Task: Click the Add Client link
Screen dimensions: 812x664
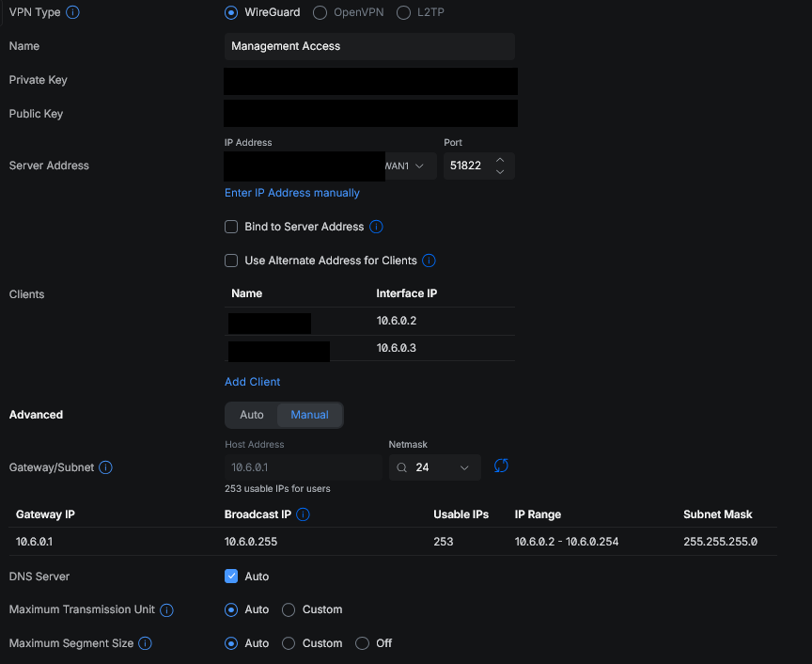Action: pyautogui.click(x=252, y=382)
